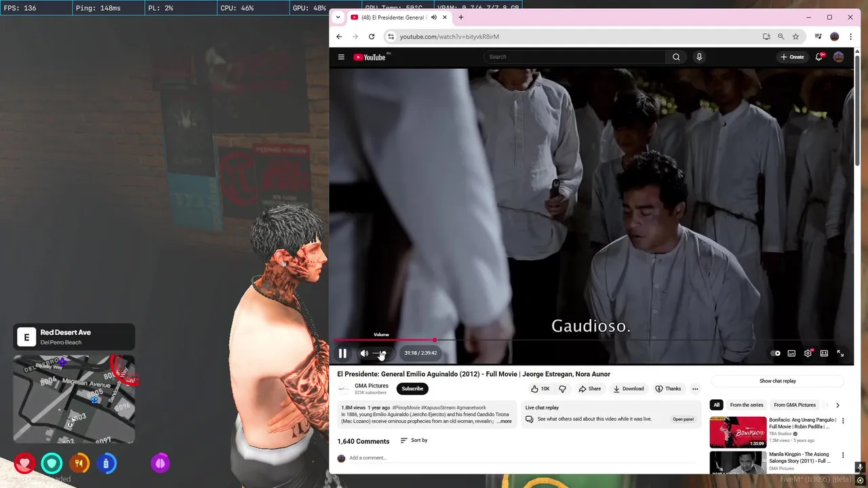Select the From GMA Pictures chip
This screenshot has width=868, height=488.
(x=795, y=405)
